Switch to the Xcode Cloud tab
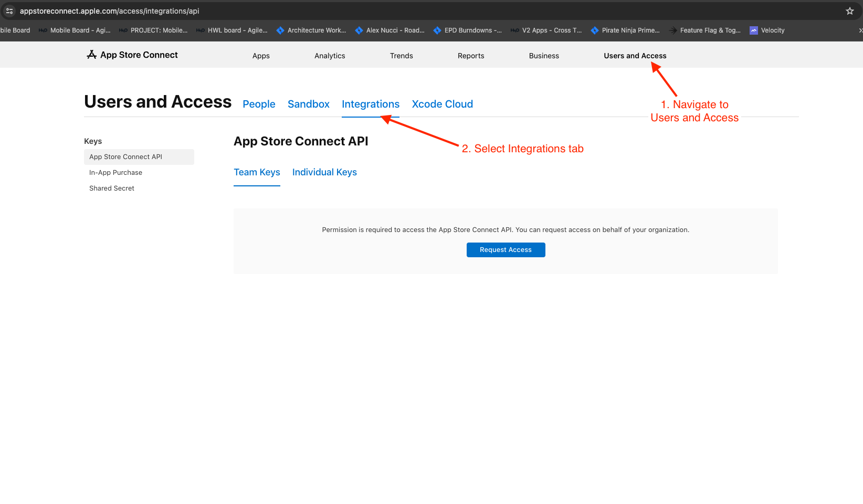The width and height of the screenshot is (863, 504). point(442,104)
